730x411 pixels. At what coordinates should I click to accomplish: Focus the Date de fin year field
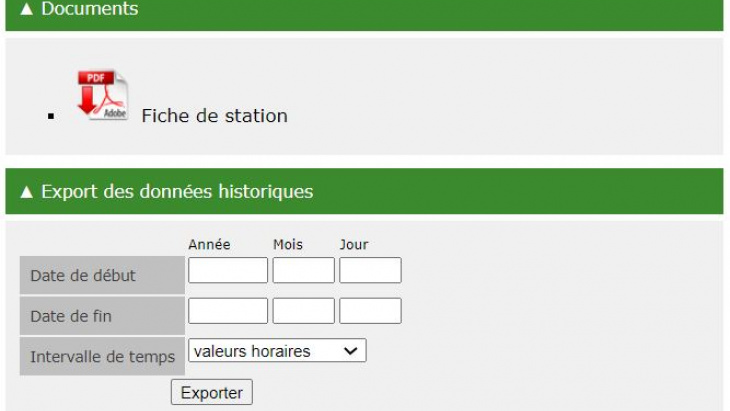tap(228, 311)
